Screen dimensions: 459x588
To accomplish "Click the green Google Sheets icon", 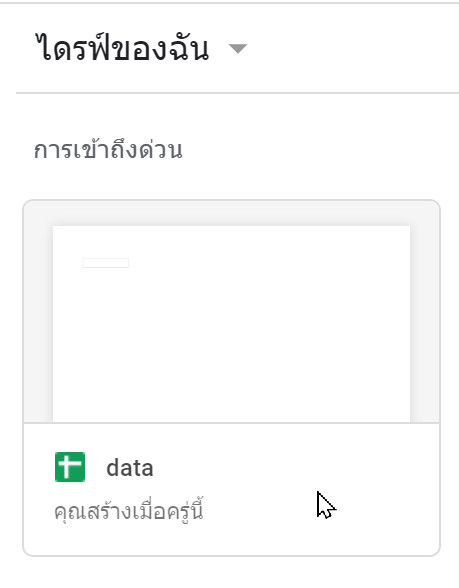I will click(x=70, y=467).
